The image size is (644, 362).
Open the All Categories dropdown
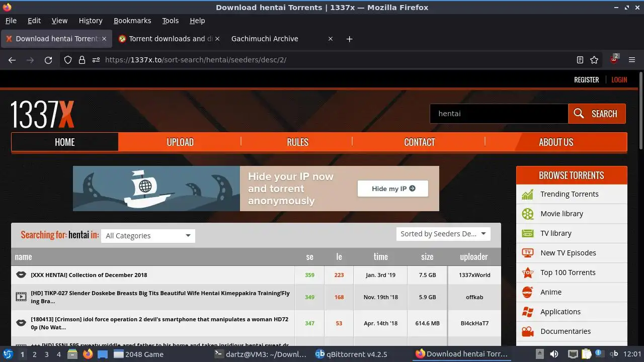[x=148, y=236]
